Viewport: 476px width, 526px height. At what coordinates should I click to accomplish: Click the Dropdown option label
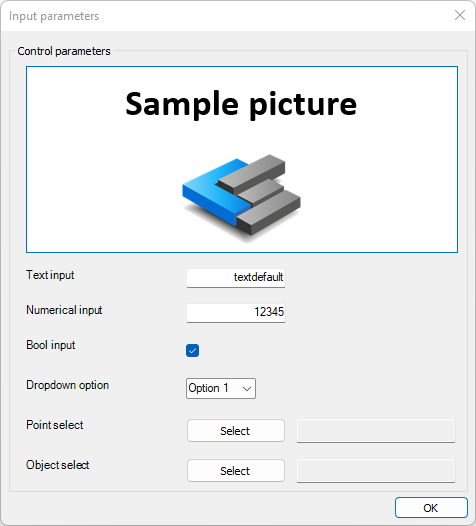point(67,385)
